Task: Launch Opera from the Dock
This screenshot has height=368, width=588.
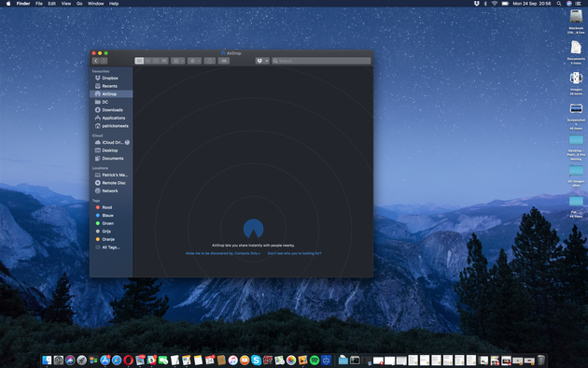Action: point(128,361)
